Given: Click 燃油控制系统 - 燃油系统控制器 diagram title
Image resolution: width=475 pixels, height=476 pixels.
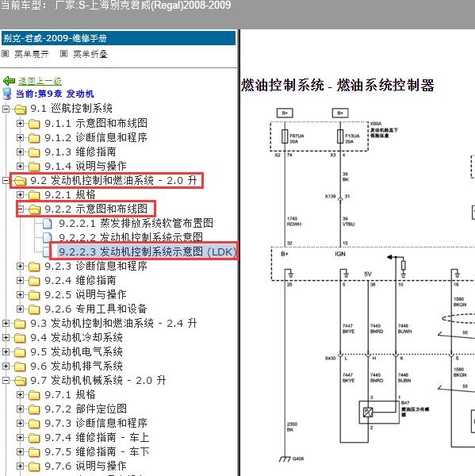Looking at the screenshot, I should [338, 85].
